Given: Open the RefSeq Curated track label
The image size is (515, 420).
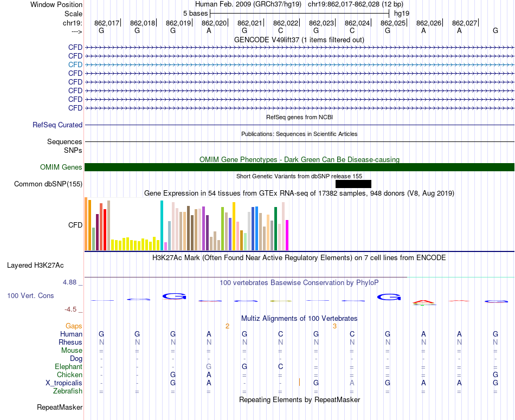Looking at the screenshot, I should click(x=57, y=125).
